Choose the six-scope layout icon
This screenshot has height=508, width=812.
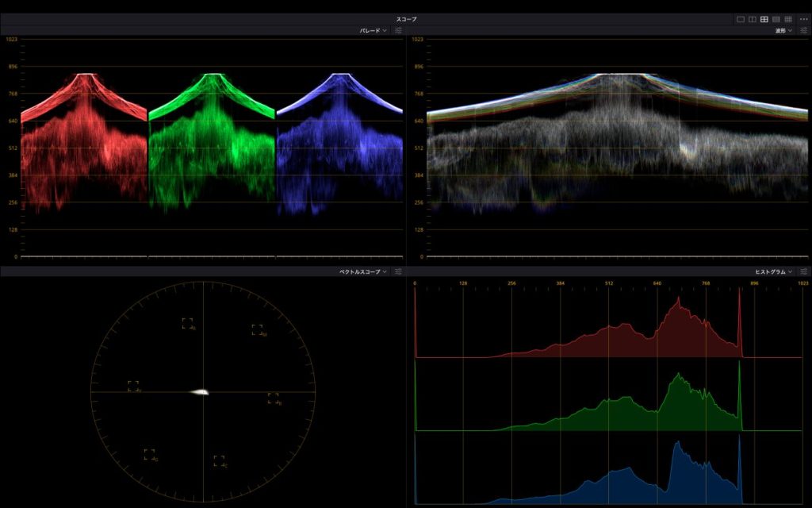click(x=776, y=19)
